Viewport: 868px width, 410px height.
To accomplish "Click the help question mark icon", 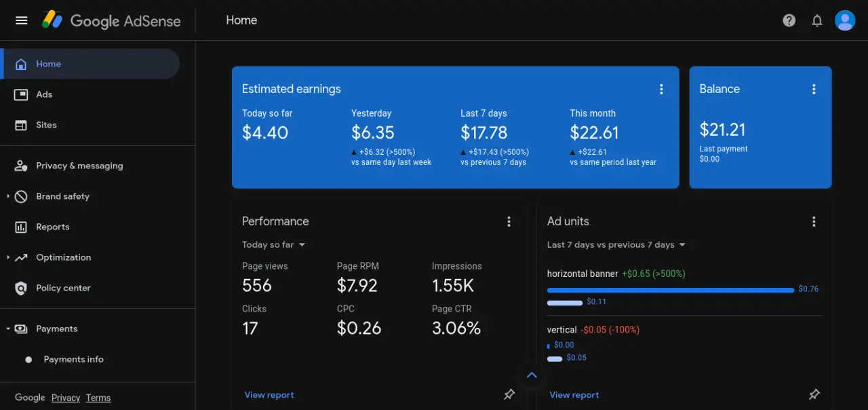I will (789, 20).
